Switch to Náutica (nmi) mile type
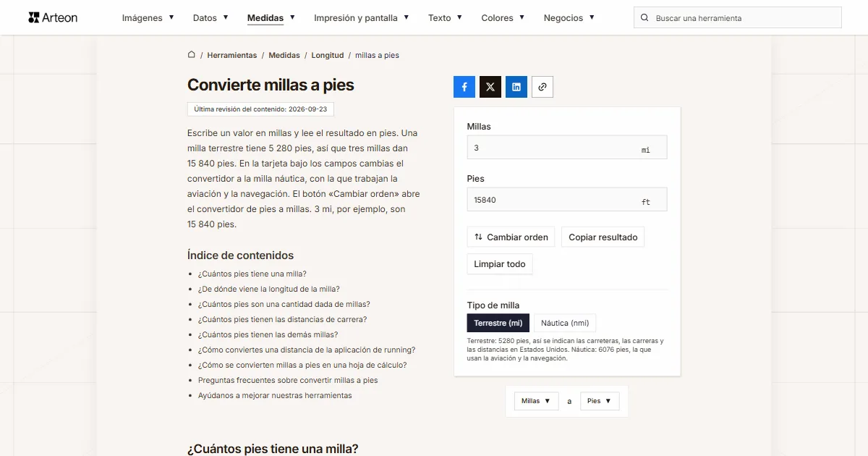Image resolution: width=868 pixels, height=456 pixels. 565,323
